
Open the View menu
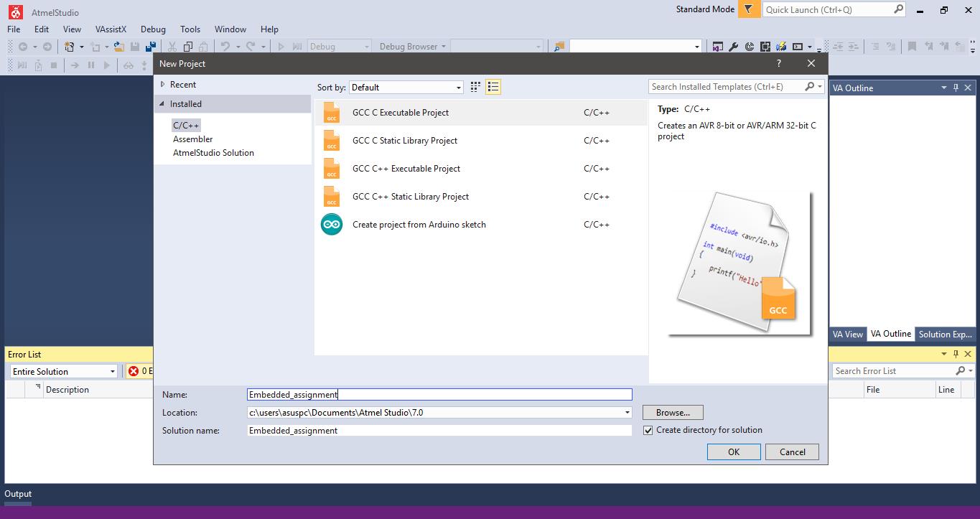click(72, 29)
